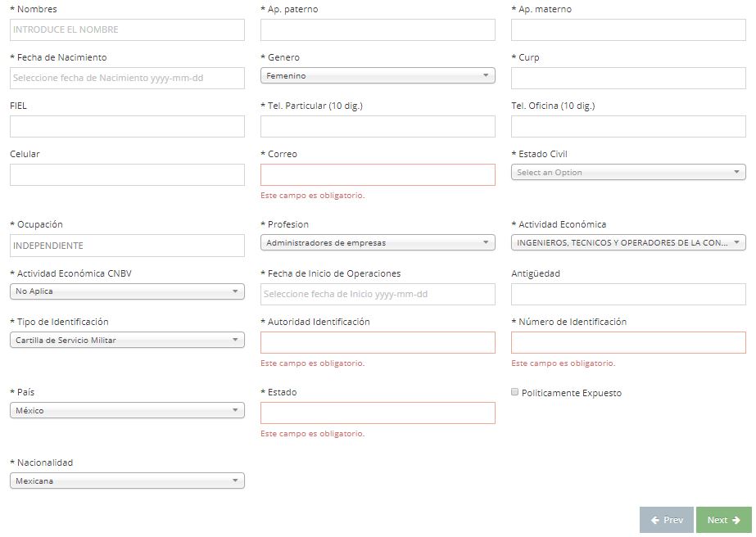The height and width of the screenshot is (537, 756).
Task: Click the Autoridad Identificación field
Action: pos(378,343)
